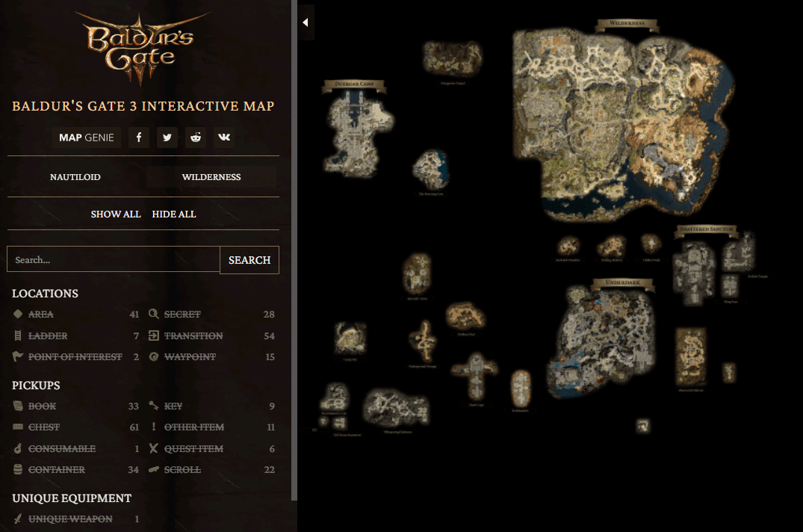Toggle Quest Item pickup markers
This screenshot has width=803, height=532.
coord(211,448)
